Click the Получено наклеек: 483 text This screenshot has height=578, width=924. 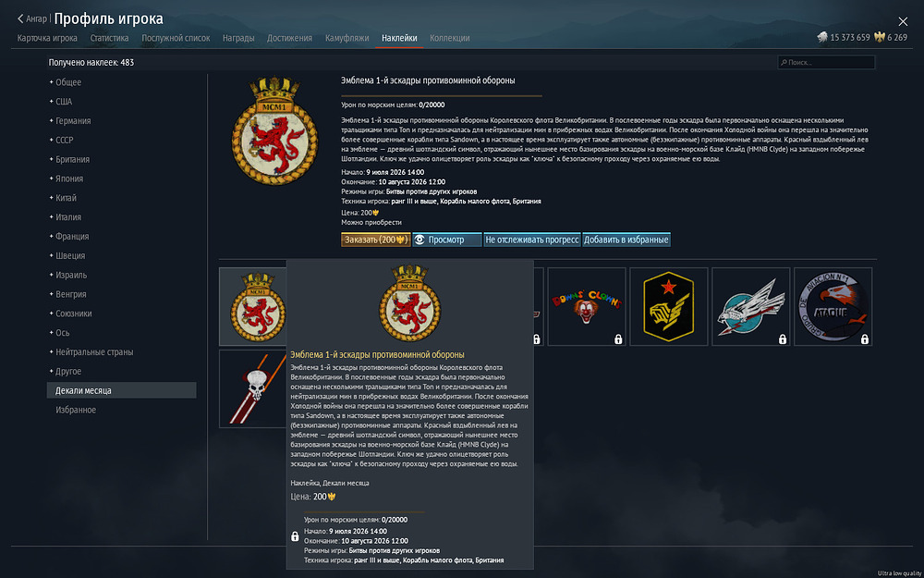tap(91, 63)
